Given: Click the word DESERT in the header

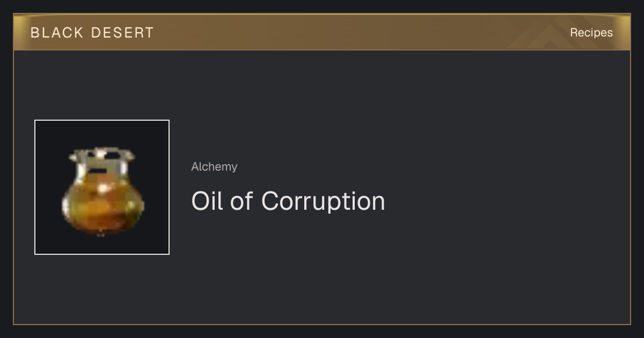Looking at the screenshot, I should [x=122, y=33].
